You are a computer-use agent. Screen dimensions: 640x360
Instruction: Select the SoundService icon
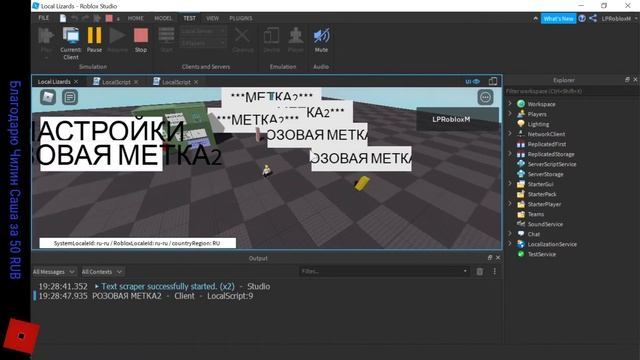point(521,224)
